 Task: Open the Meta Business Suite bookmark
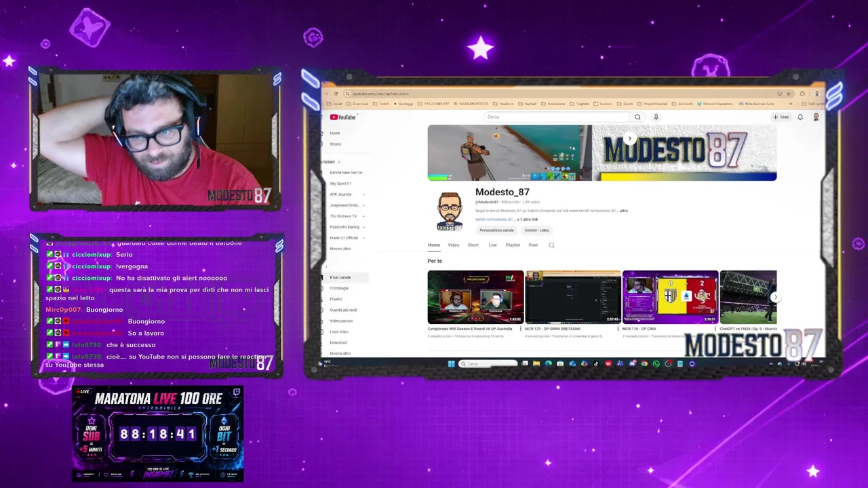click(757, 104)
